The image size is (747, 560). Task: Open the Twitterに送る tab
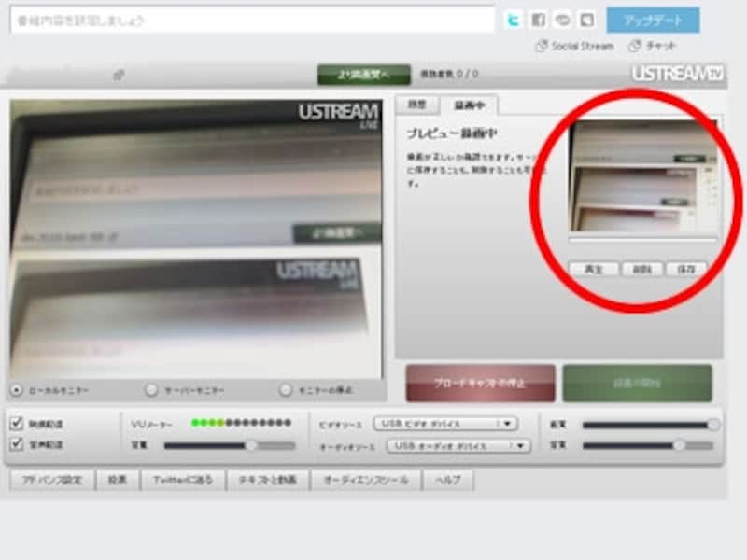point(183,480)
